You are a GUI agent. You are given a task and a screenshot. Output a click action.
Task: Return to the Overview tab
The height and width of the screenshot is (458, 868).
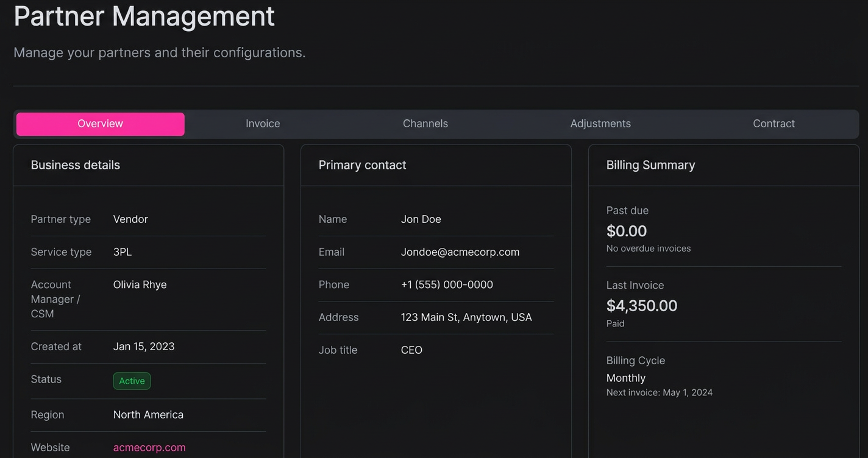100,124
